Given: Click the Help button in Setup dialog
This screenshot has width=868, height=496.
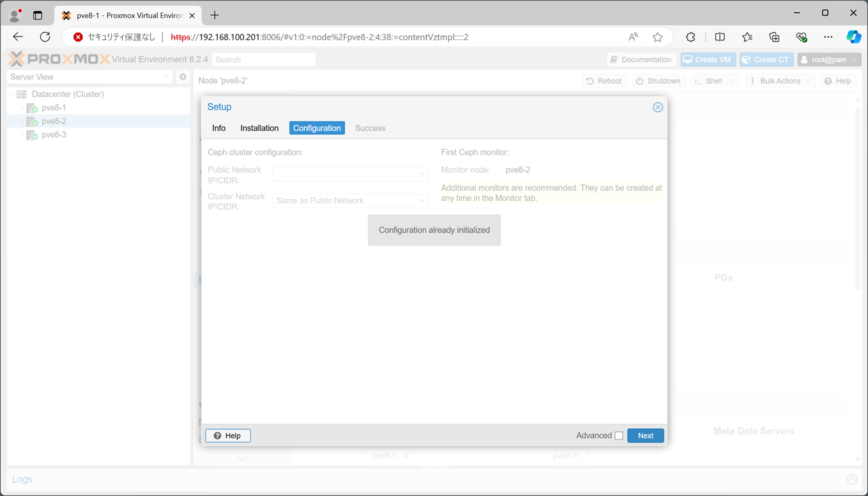Looking at the screenshot, I should (228, 436).
